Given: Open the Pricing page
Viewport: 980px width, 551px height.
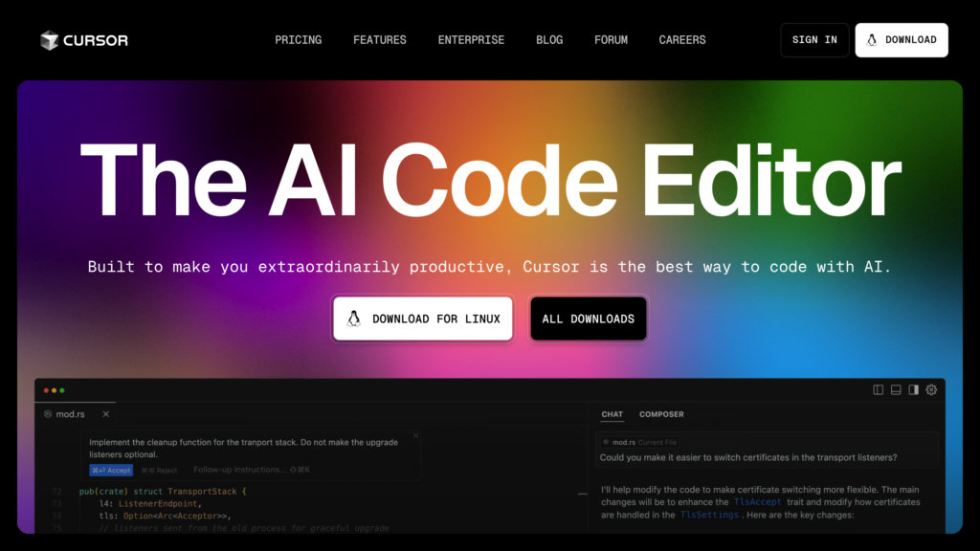Looking at the screenshot, I should point(299,40).
